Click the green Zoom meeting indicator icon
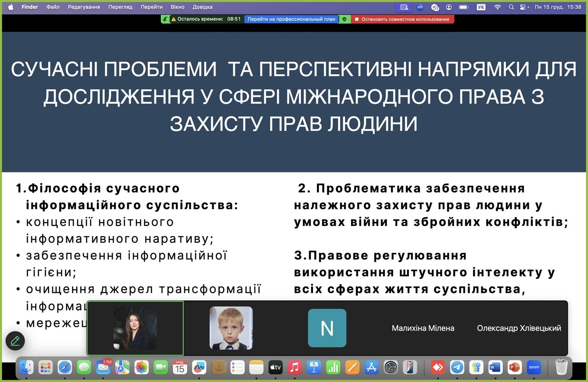 [x=165, y=19]
